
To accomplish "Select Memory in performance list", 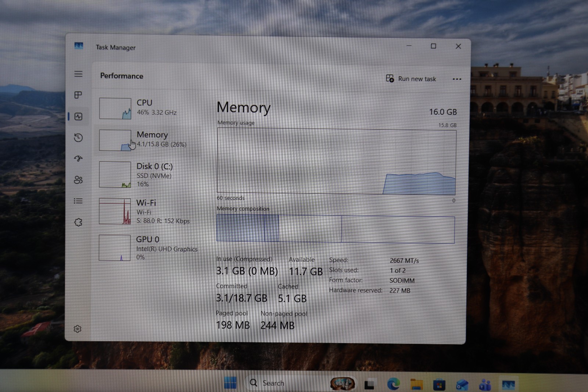I will pos(151,140).
